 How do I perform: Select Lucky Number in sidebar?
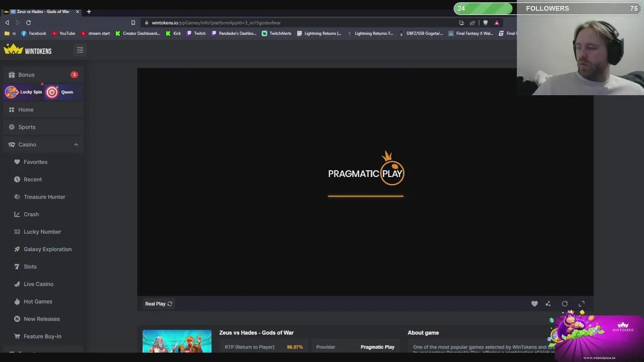pos(43,232)
